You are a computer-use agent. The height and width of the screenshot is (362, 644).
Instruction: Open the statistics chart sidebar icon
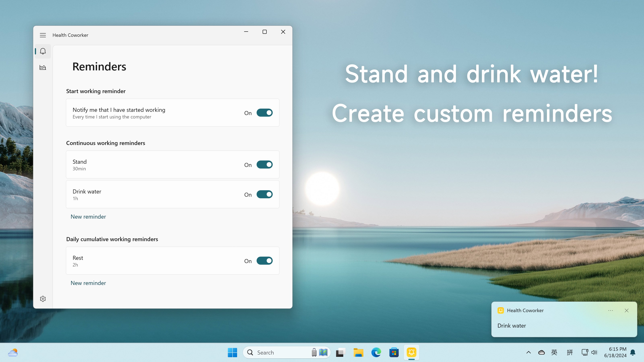click(43, 67)
